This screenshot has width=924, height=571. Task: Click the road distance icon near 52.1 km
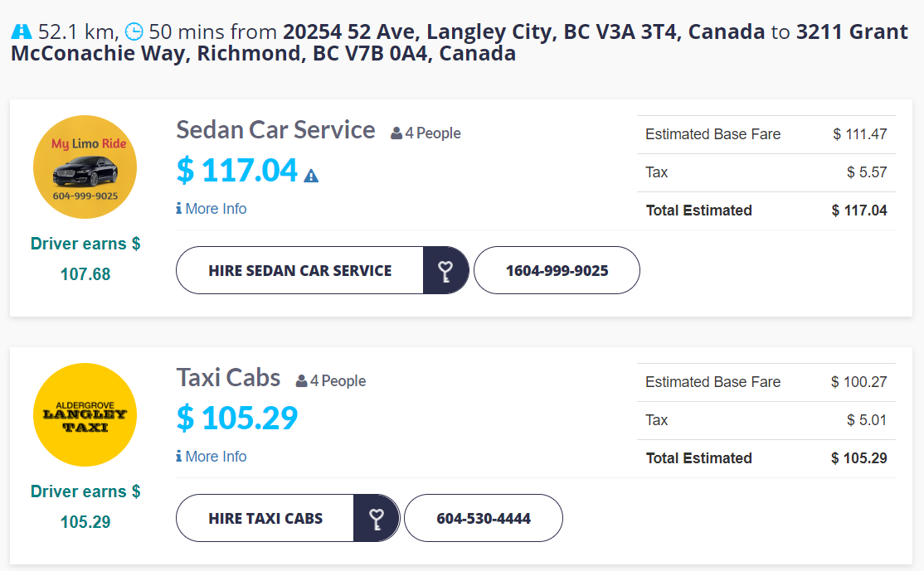(22, 31)
